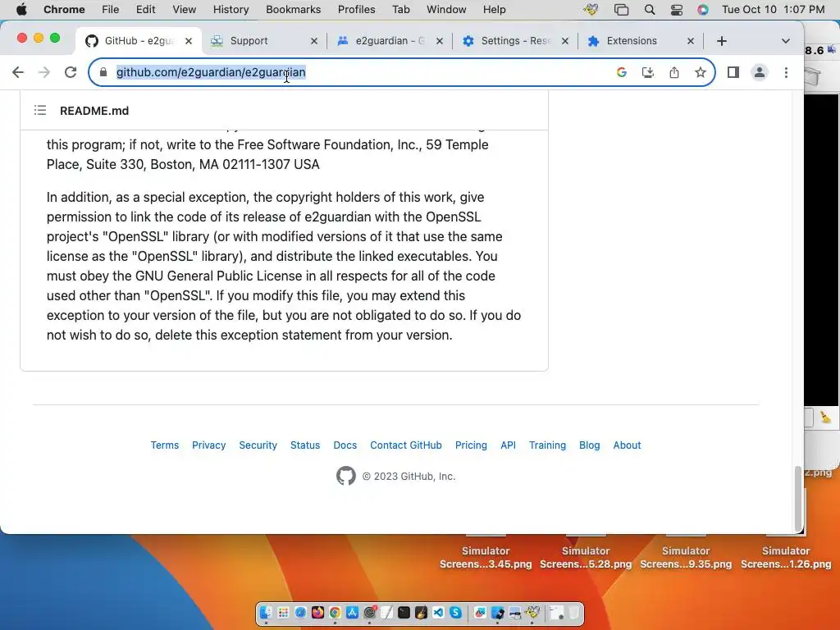Click the forward navigation arrow
840x630 pixels.
click(x=44, y=72)
